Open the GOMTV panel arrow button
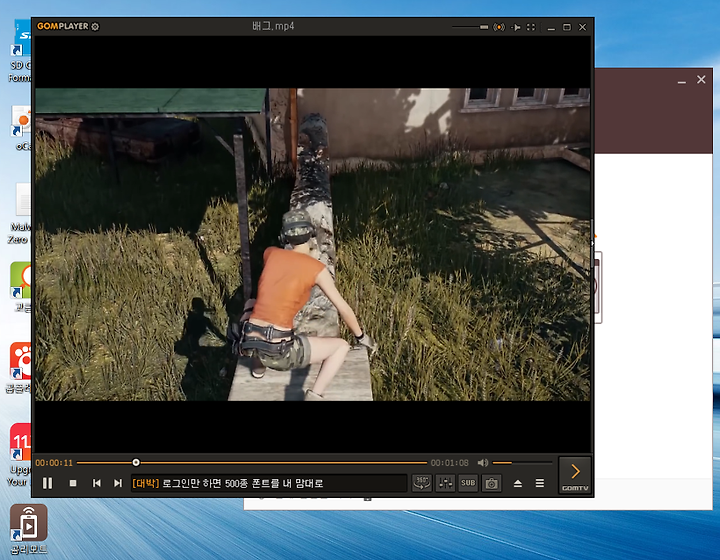 click(x=575, y=475)
